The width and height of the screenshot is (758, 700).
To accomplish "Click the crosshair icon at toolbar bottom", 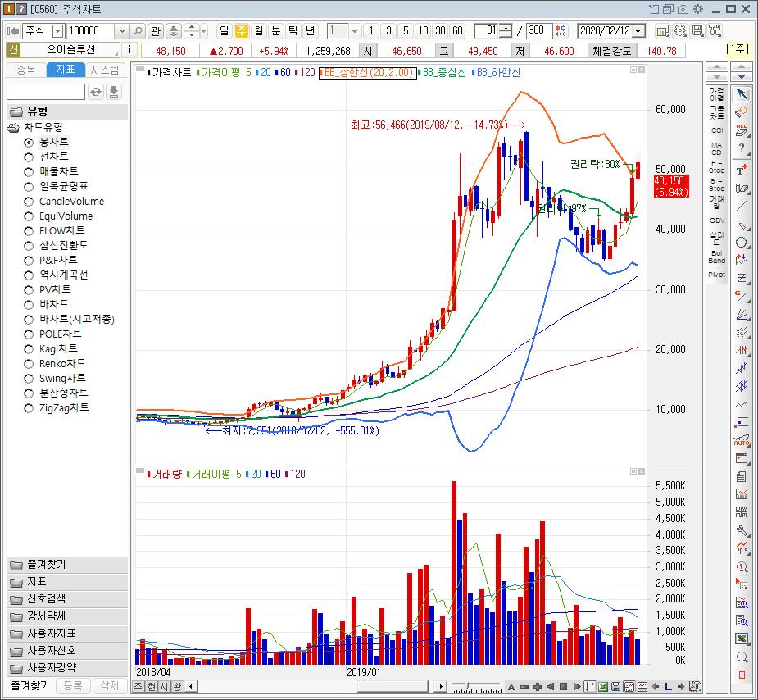I will (742, 675).
